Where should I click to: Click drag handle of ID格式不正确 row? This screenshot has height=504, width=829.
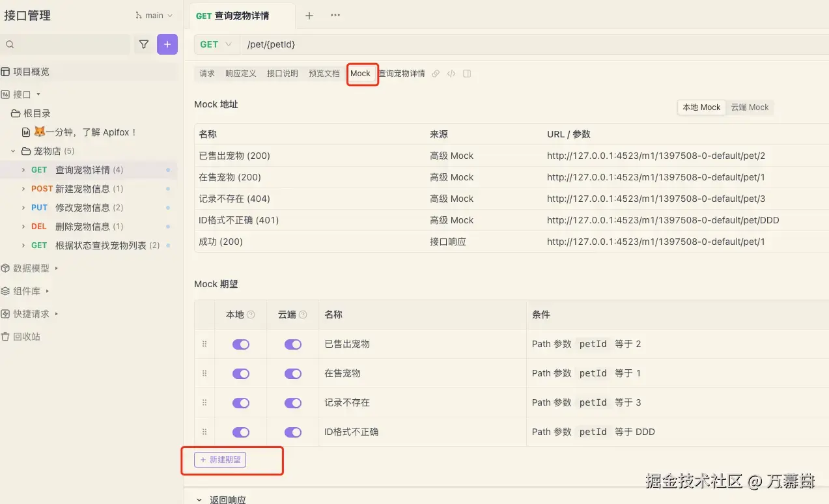(x=204, y=432)
